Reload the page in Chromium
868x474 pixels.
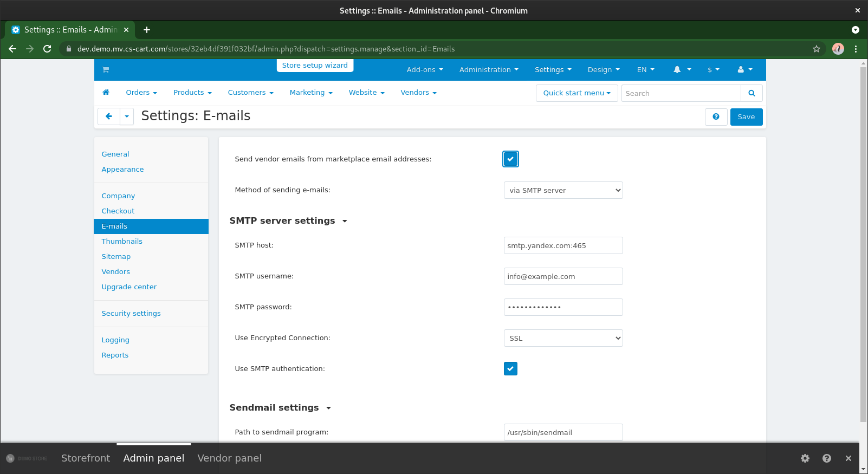47,49
